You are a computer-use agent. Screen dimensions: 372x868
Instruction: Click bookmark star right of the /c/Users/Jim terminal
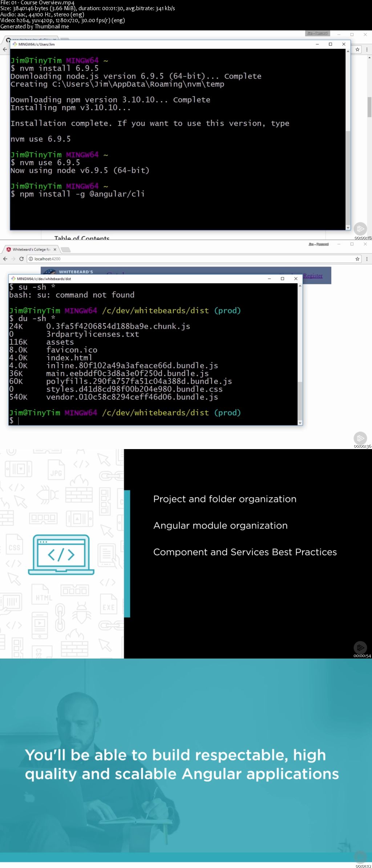pos(357,49)
